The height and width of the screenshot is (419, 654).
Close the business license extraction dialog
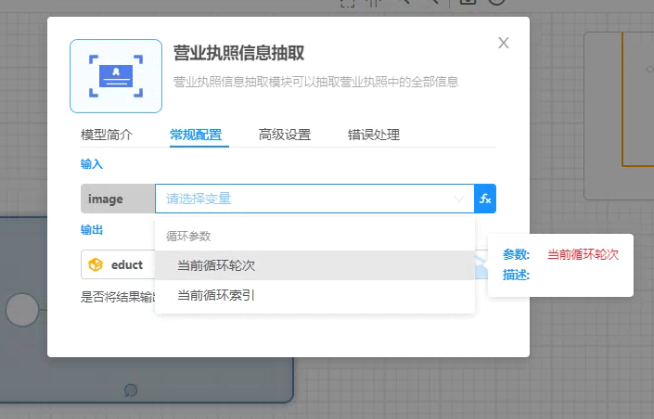[503, 43]
